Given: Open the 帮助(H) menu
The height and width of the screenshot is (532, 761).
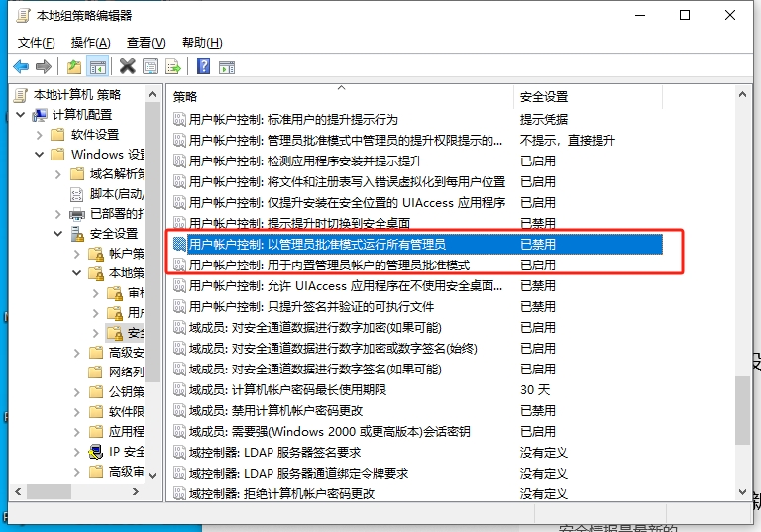Looking at the screenshot, I should click(202, 43).
